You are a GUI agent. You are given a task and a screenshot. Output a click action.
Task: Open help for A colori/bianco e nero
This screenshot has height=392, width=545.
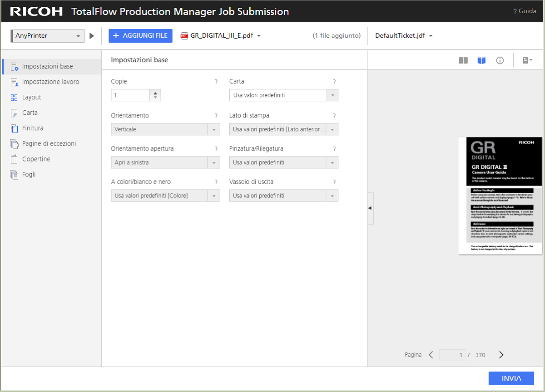pos(216,182)
